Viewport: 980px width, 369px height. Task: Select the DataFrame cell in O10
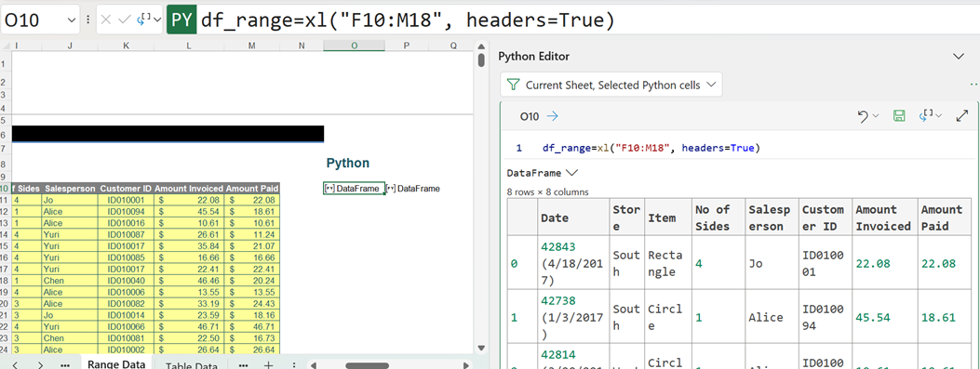(x=354, y=188)
